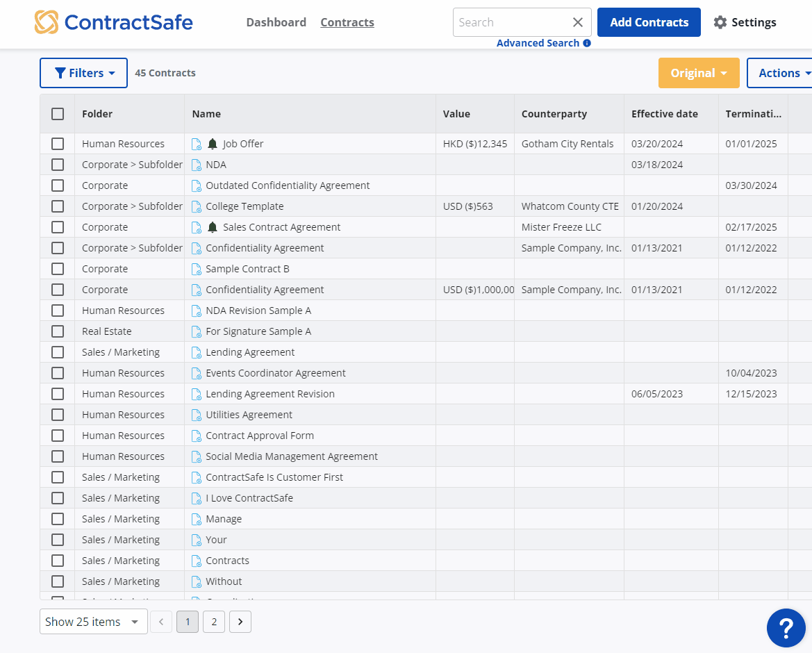Click the bell icon beside Sales Contract Agreement

(213, 227)
